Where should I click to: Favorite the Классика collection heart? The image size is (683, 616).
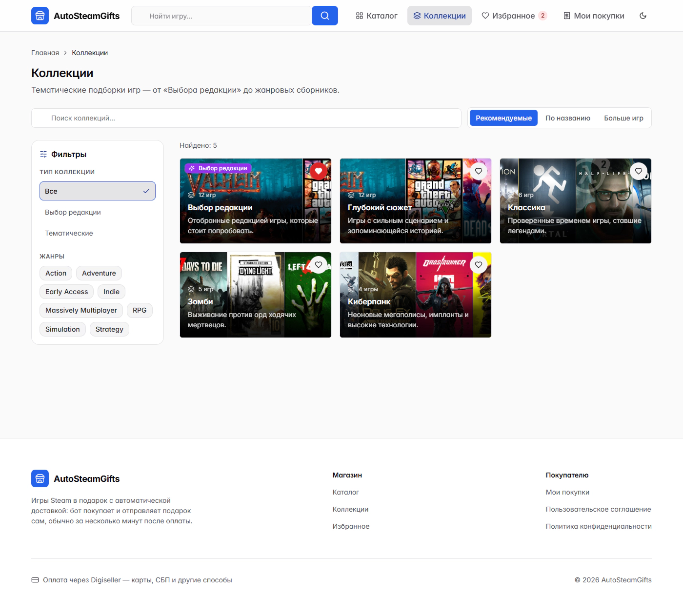639,171
